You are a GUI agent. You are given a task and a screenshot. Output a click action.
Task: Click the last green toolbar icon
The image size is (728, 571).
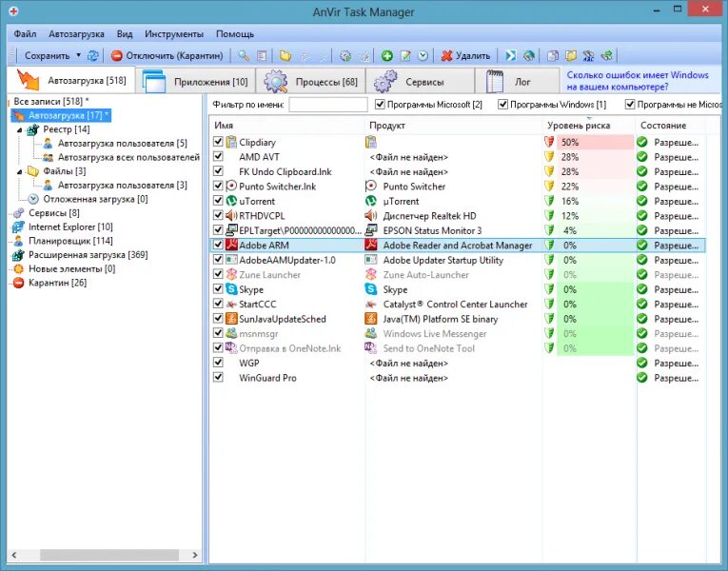tap(606, 56)
